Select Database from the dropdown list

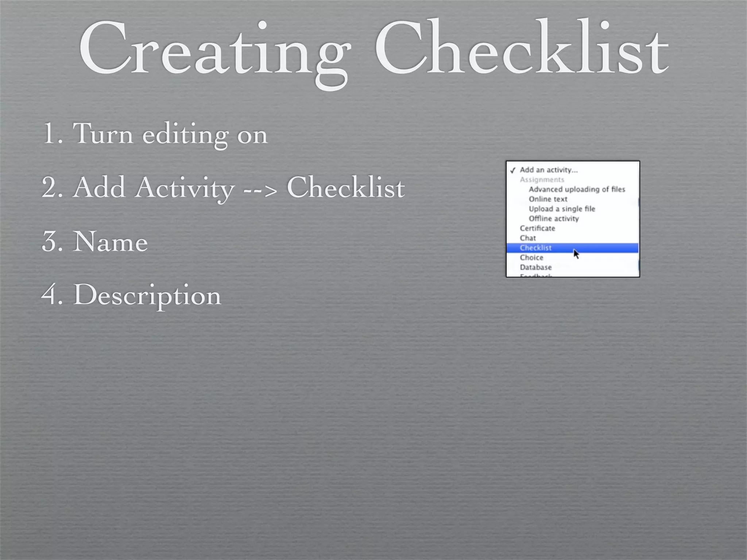pos(535,267)
